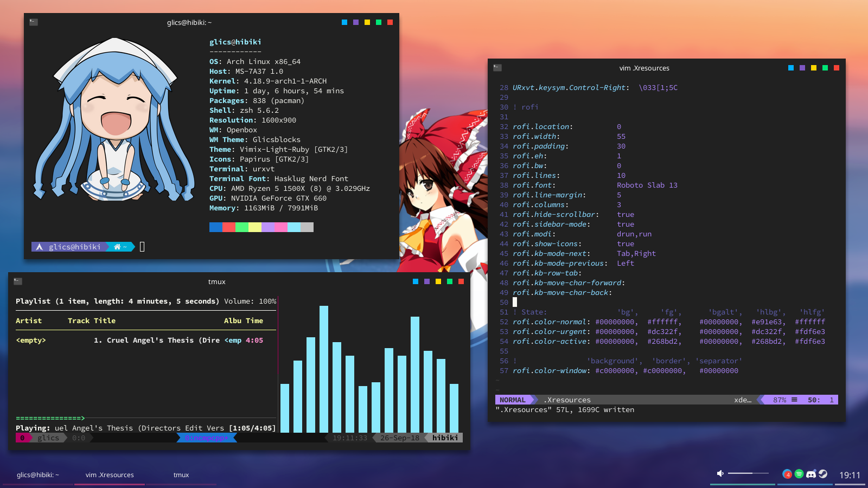Screen dimensions: 868x488
Task: Click the purple square button in tmux titlebar
Action: [x=427, y=281]
